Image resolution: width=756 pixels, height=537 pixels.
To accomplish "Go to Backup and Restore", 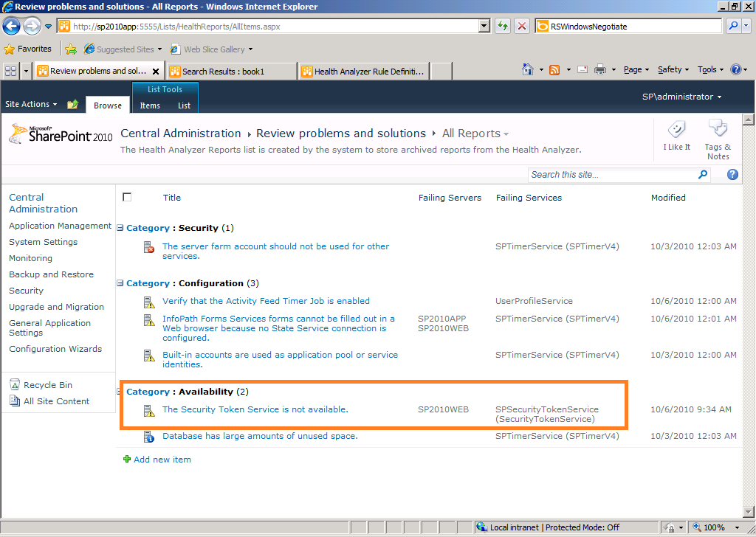I will point(51,274).
